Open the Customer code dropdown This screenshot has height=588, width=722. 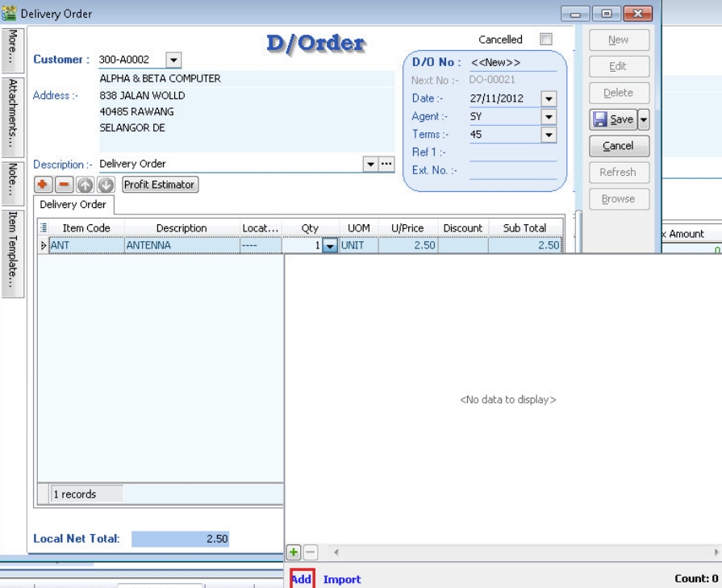click(x=173, y=60)
